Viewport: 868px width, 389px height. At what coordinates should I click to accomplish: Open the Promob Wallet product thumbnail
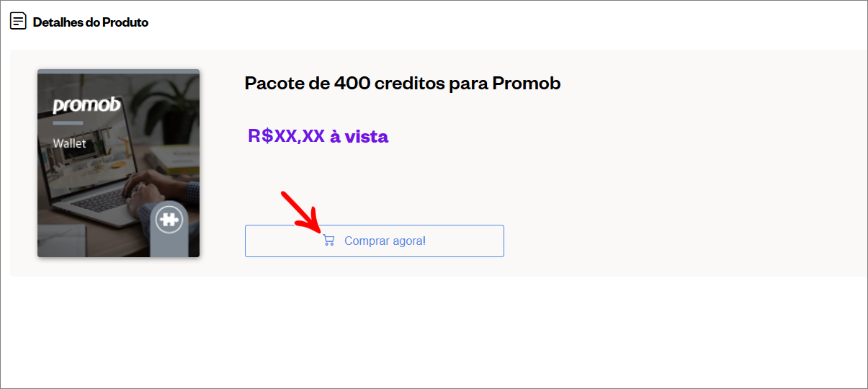click(118, 164)
